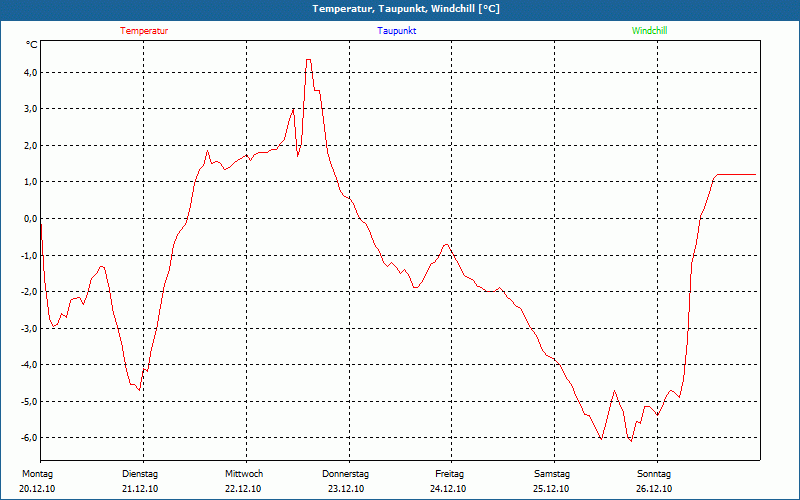This screenshot has width=800, height=500.
Task: Click the 2,0 y-axis value
Action: (30, 145)
